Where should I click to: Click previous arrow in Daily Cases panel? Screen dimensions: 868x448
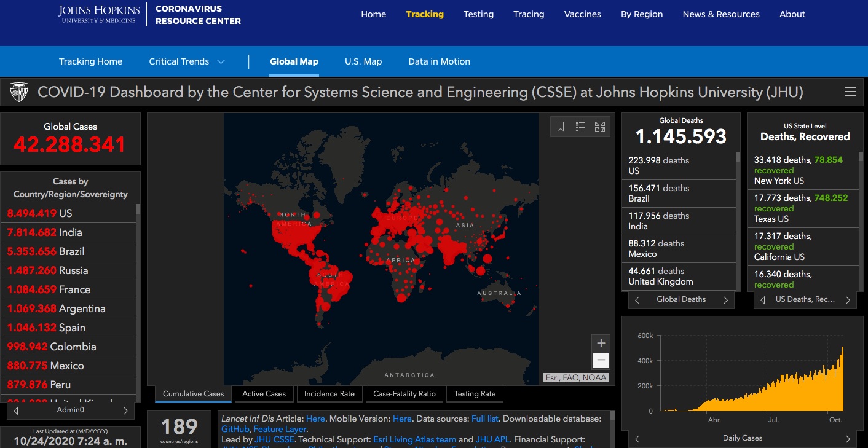coord(637,439)
